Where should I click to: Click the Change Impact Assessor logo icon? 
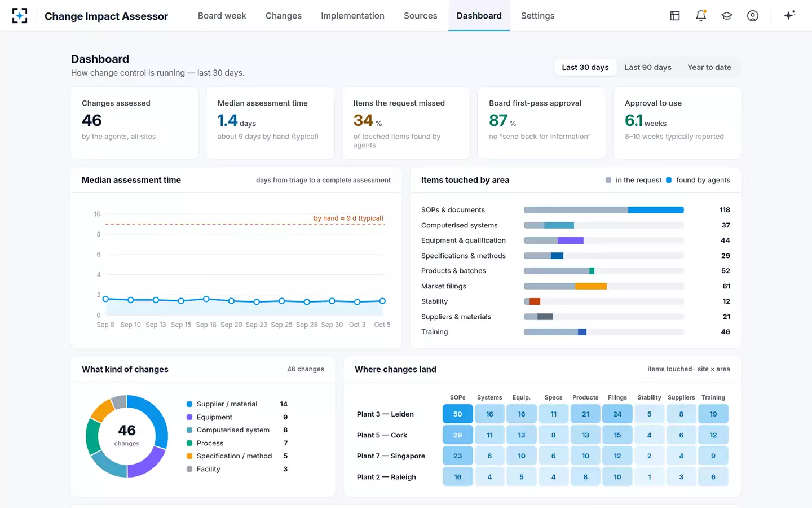pos(20,16)
